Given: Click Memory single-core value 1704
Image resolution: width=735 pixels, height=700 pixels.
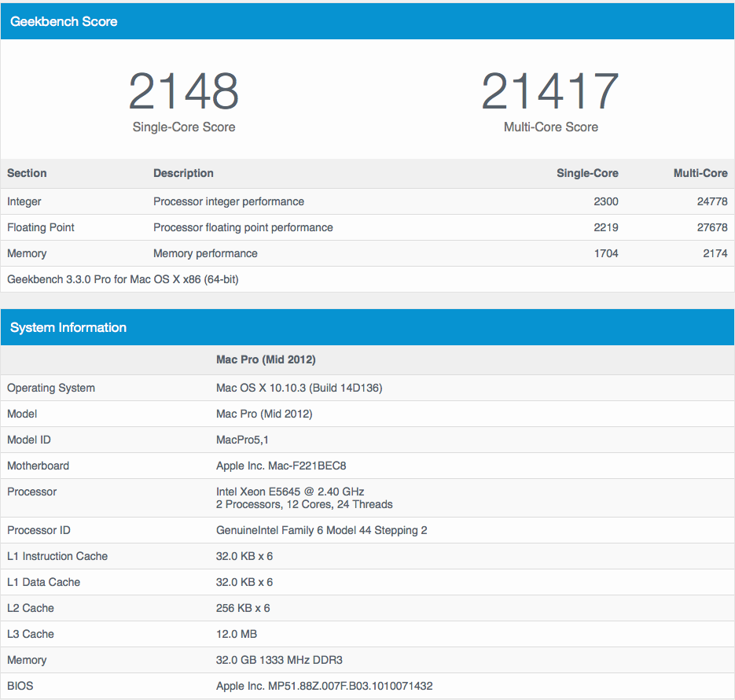Looking at the screenshot, I should [606, 253].
